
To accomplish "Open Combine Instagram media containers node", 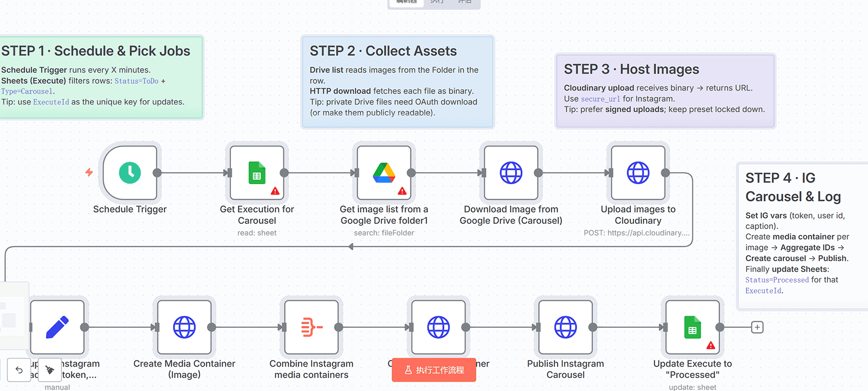I will [x=312, y=327].
